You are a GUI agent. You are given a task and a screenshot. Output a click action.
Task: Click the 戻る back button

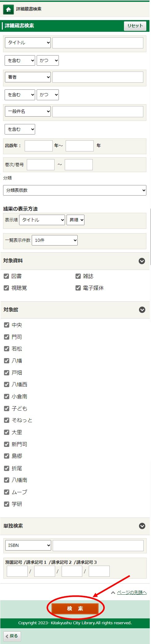tap(12, 636)
